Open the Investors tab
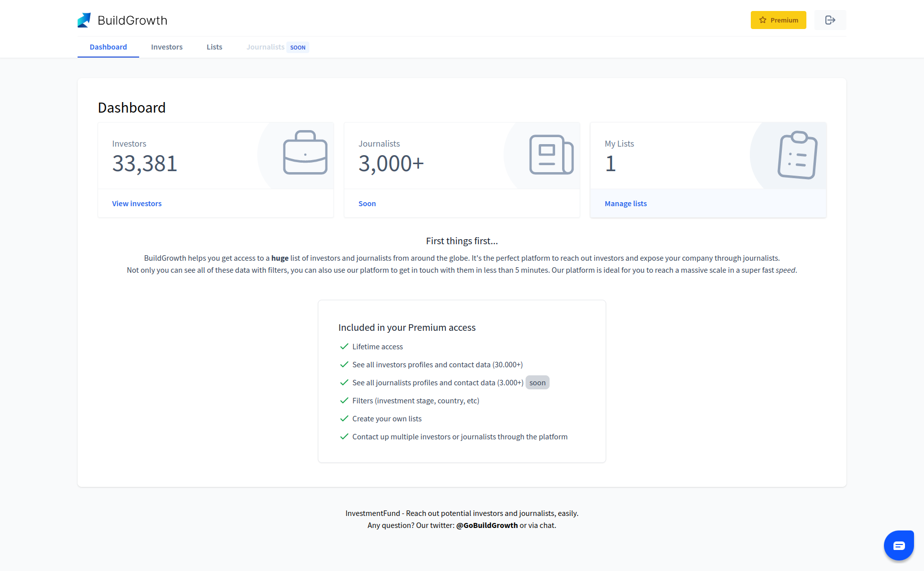 point(167,47)
